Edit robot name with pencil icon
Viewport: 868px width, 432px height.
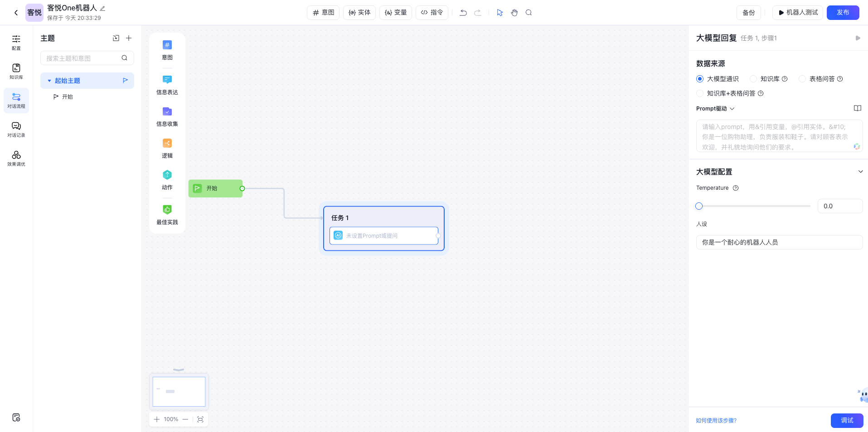click(x=102, y=8)
